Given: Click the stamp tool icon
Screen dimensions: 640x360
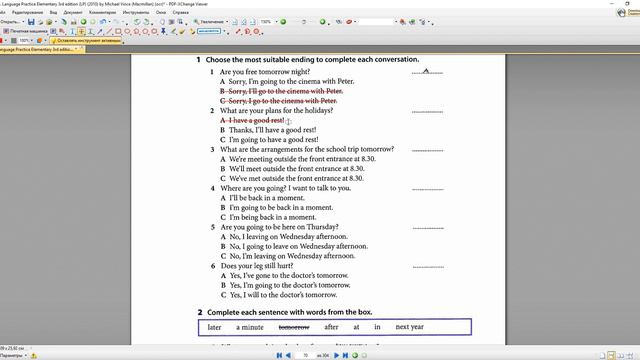Looking at the screenshot, I should (192, 31).
